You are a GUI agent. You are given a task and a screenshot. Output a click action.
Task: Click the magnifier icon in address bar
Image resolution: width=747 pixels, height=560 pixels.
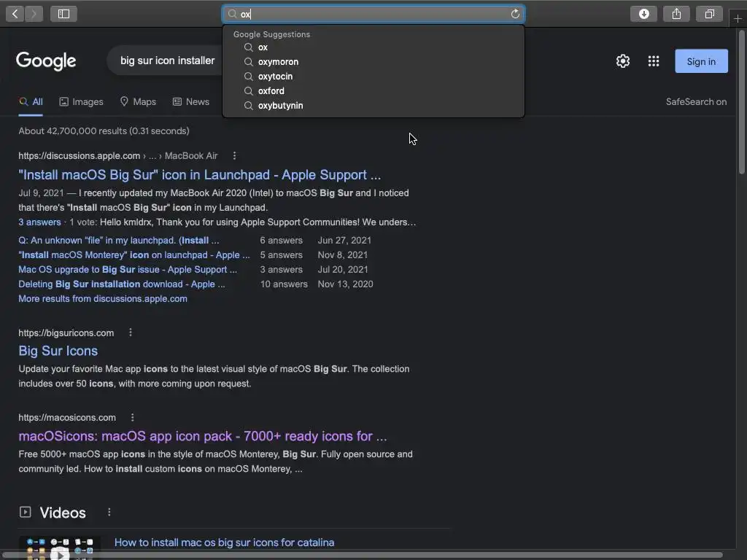pyautogui.click(x=232, y=14)
